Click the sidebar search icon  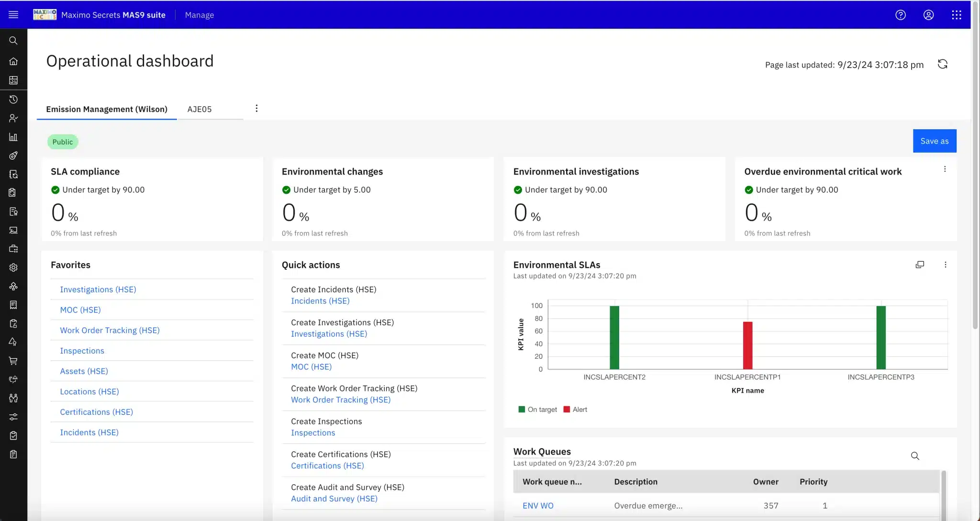13,41
